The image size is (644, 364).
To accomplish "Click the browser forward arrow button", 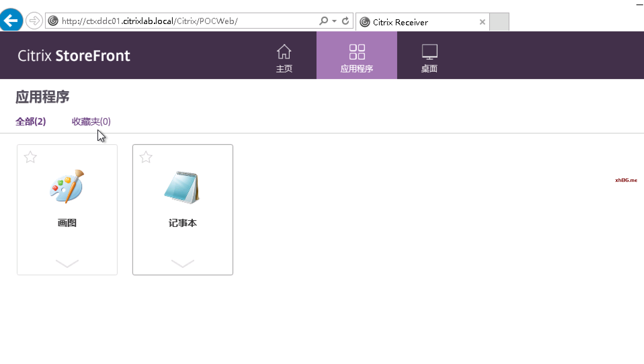I will [x=34, y=21].
